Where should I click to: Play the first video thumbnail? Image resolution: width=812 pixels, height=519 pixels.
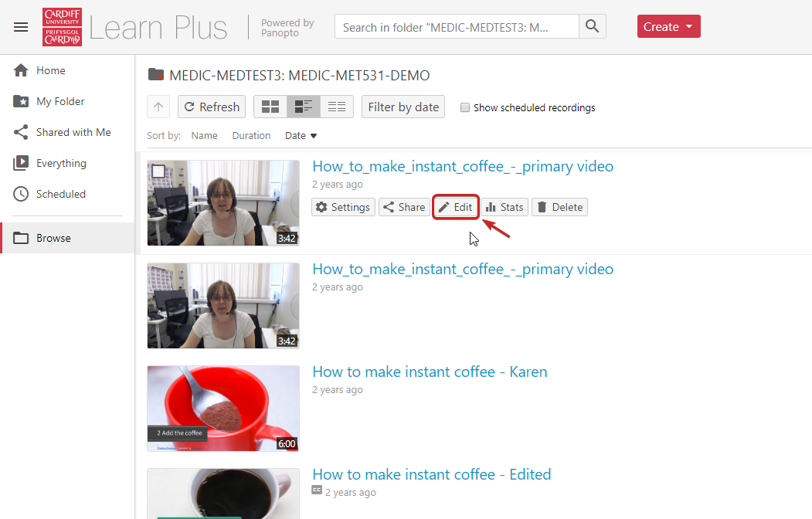223,203
